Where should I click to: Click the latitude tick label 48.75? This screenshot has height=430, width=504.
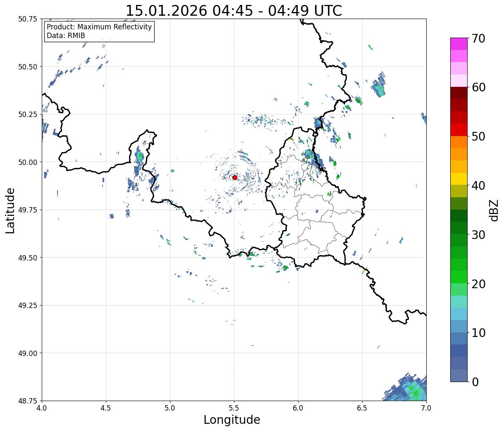(x=28, y=401)
